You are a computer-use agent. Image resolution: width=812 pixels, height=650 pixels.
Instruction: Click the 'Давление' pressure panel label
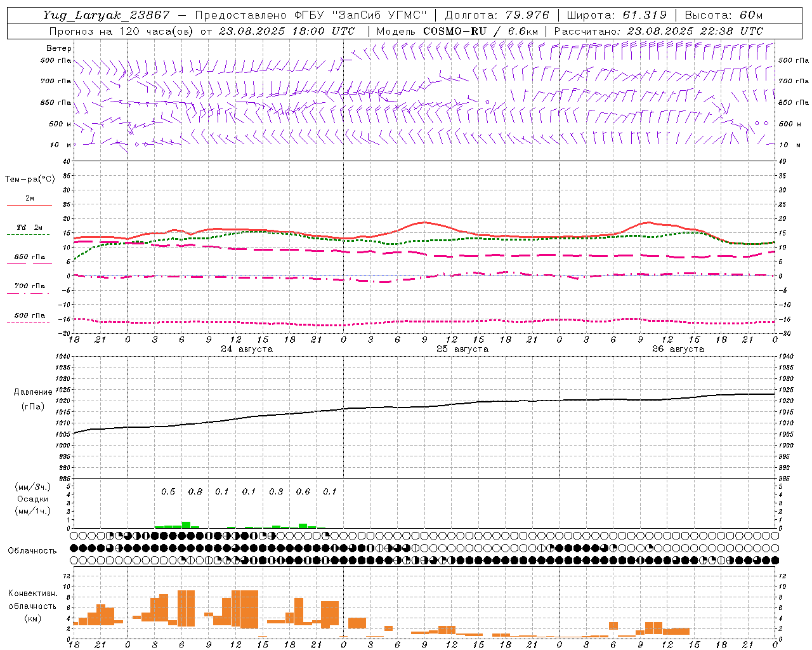click(33, 392)
